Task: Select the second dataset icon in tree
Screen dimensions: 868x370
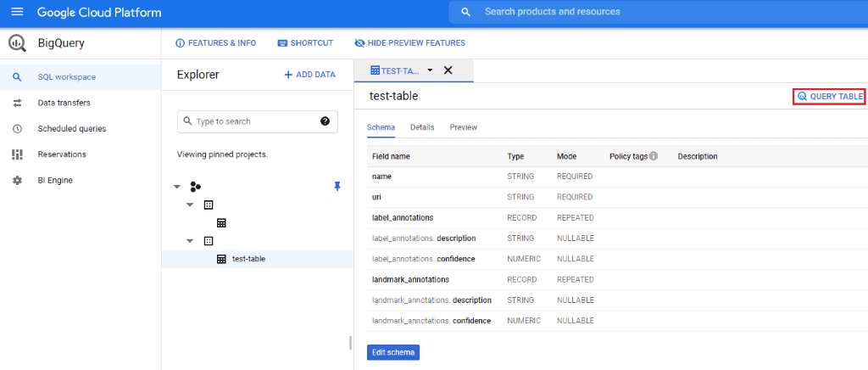Action: pos(209,241)
